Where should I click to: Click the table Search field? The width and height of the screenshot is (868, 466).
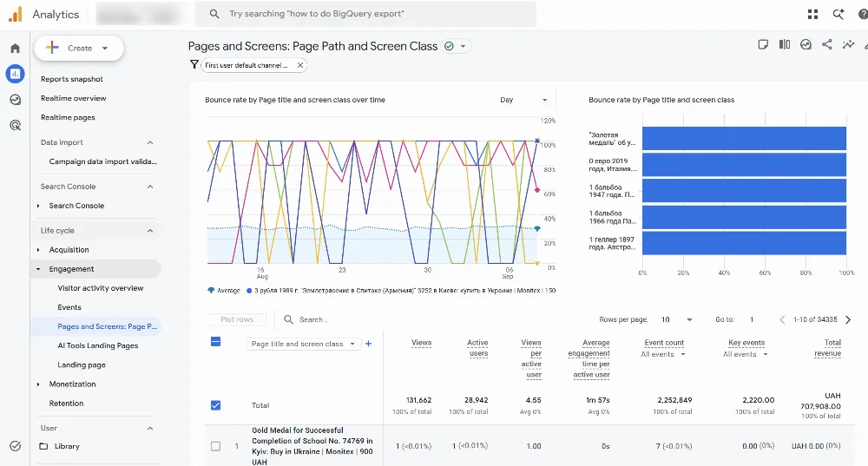pos(313,319)
